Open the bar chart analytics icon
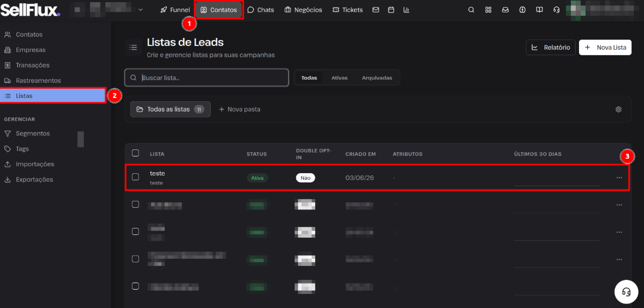 pos(406,10)
